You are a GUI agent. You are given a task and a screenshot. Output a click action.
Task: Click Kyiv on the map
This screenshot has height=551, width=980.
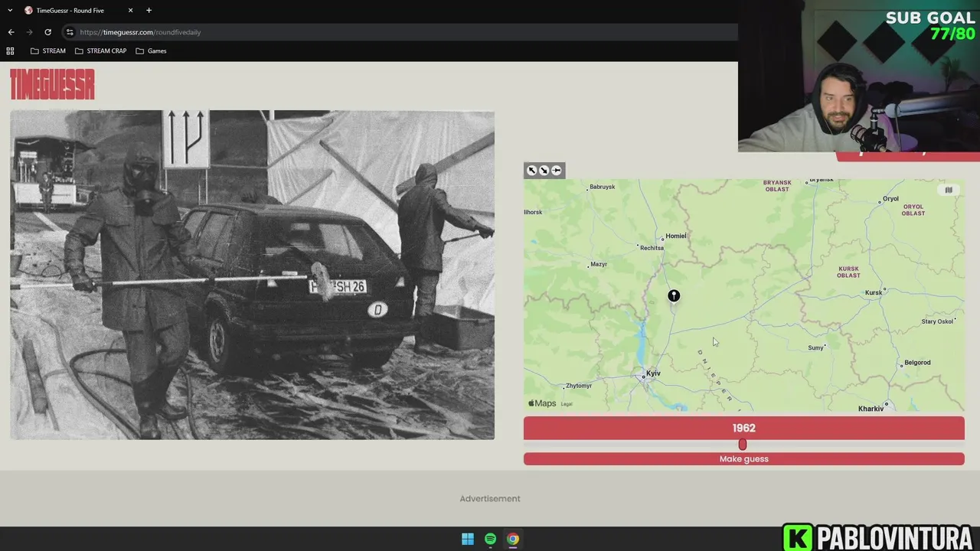652,373
